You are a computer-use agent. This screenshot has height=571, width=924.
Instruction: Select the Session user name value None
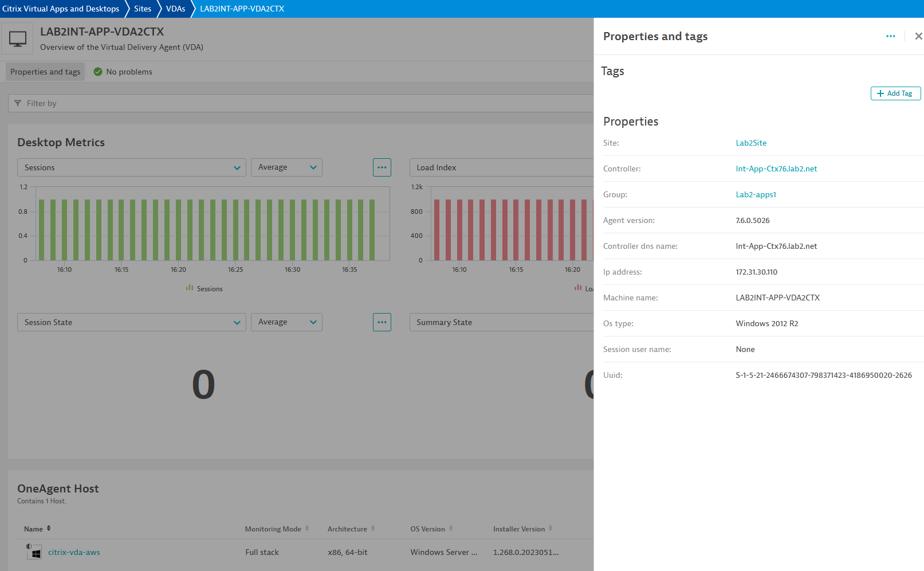[745, 349]
